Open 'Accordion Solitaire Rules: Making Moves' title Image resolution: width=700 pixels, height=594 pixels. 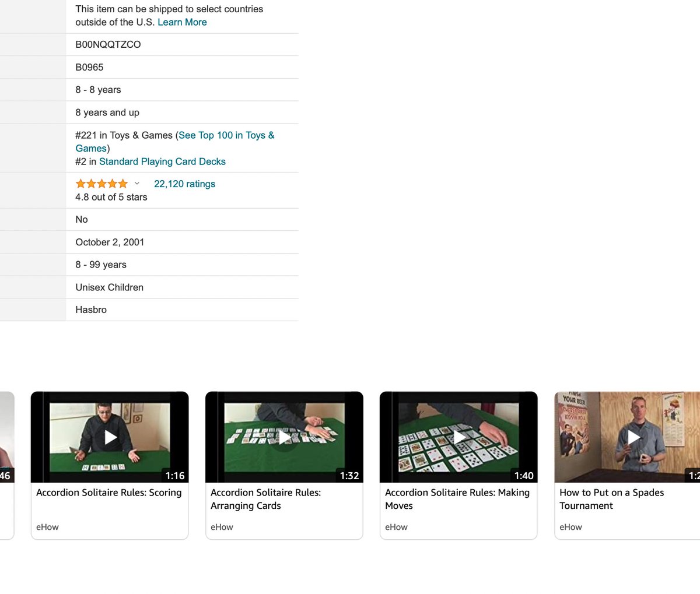[457, 499]
